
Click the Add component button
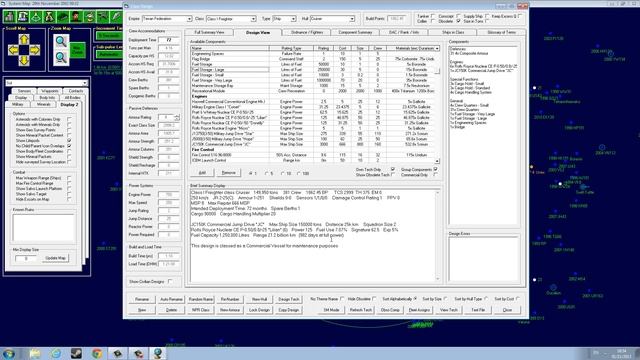tap(202, 173)
